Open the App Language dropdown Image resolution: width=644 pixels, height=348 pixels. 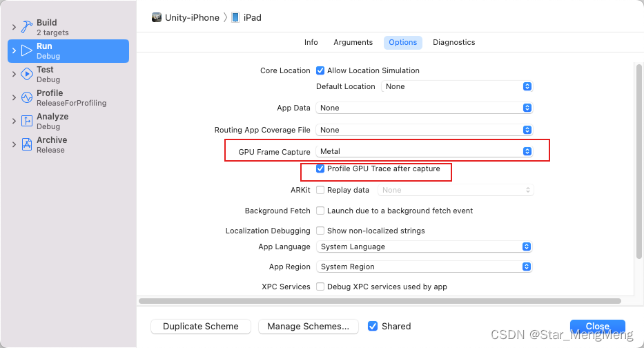[424, 246]
